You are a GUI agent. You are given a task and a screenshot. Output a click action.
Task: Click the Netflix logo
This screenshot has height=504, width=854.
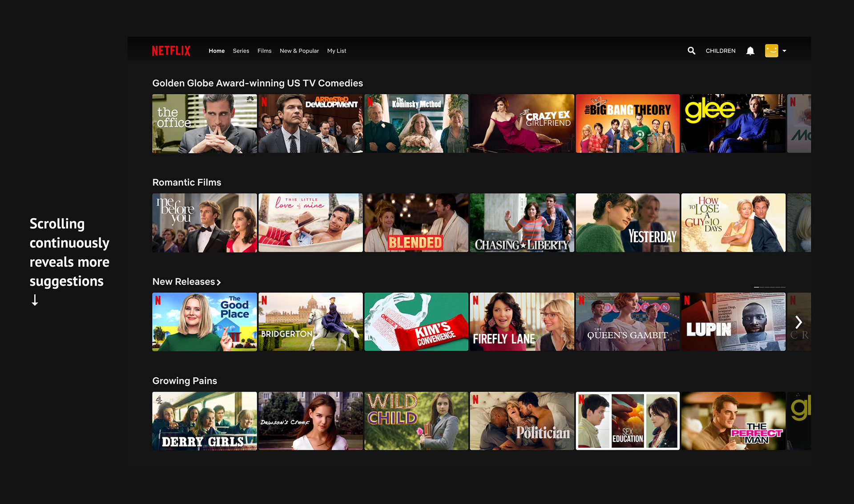171,51
